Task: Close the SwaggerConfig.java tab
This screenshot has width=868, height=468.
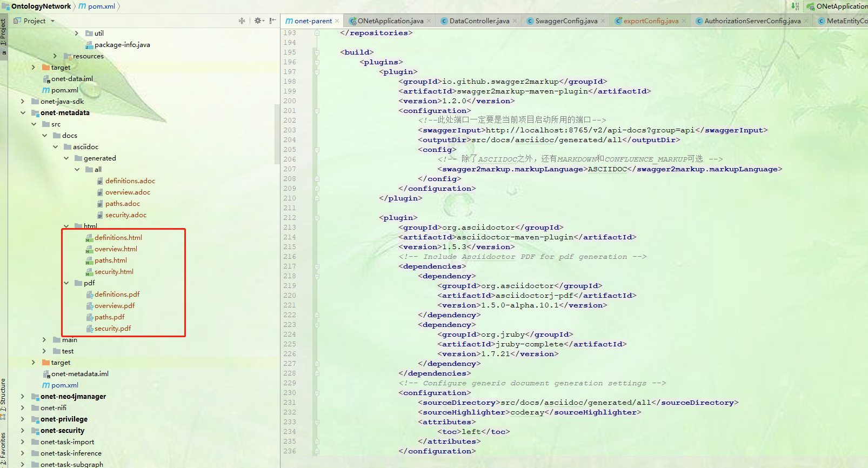Action: tap(603, 21)
